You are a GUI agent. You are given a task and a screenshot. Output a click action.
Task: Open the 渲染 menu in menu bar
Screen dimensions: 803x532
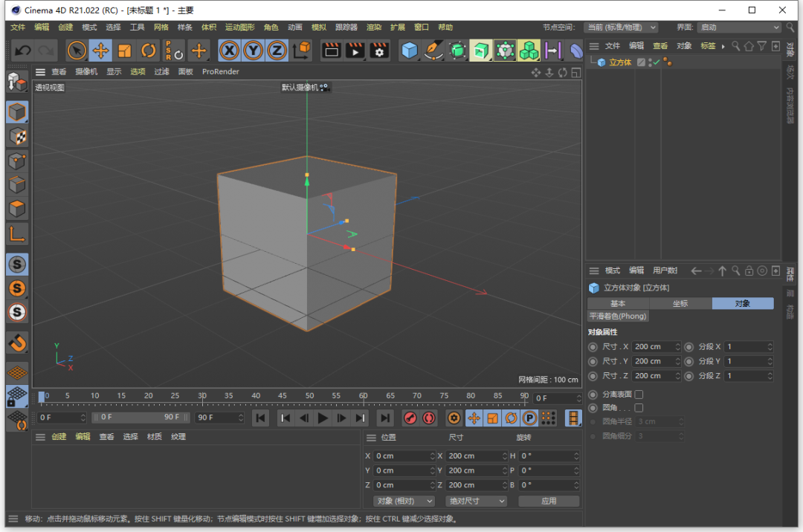[x=373, y=27]
